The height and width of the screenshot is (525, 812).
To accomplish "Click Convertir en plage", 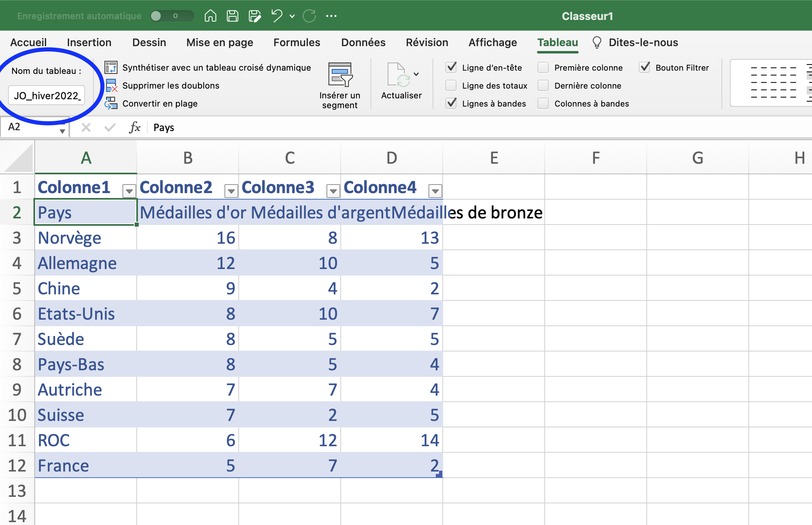I will click(160, 103).
